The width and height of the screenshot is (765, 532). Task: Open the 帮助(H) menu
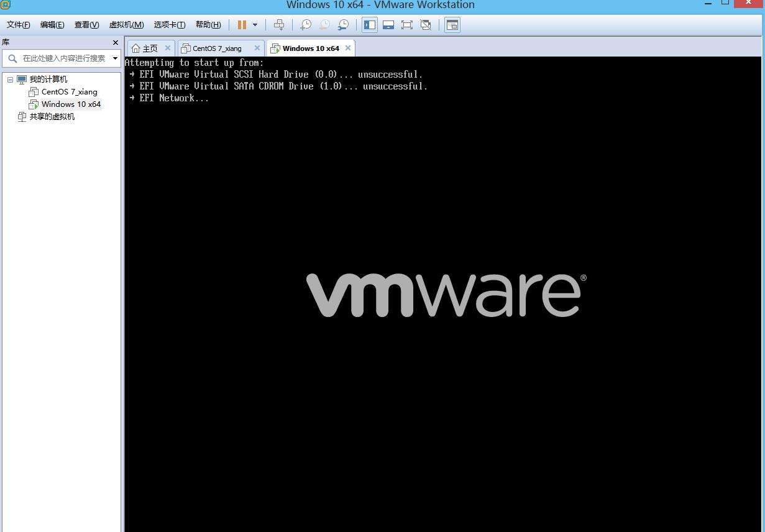coord(208,25)
